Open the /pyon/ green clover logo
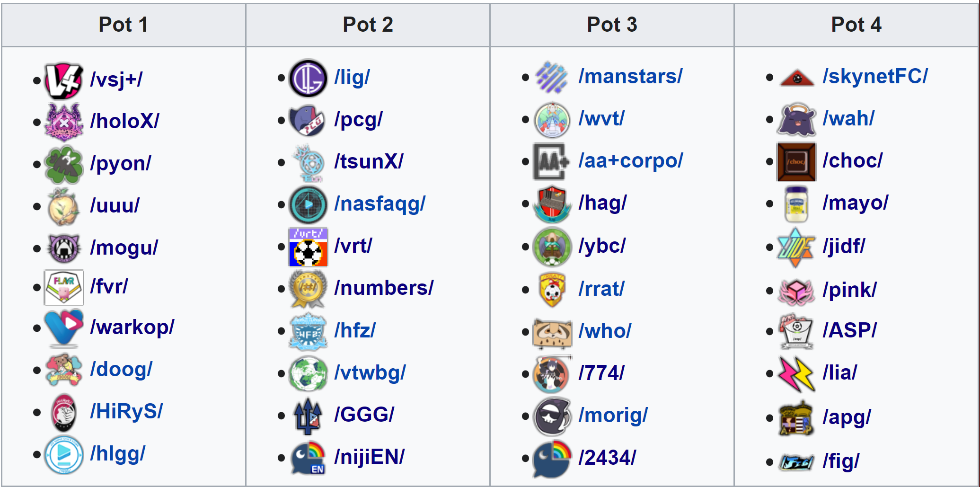The width and height of the screenshot is (980, 487). tap(63, 164)
